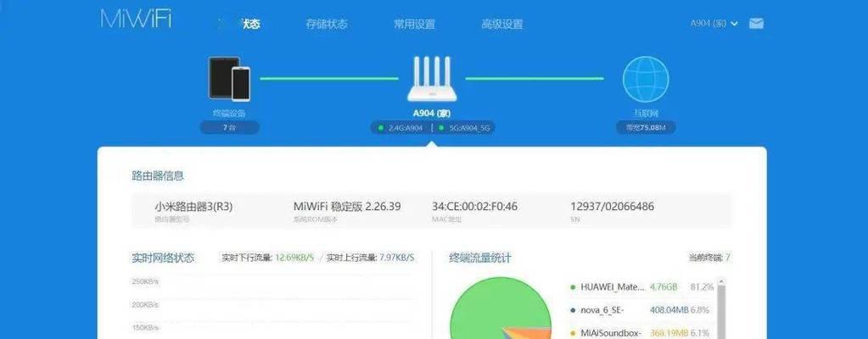Click the 路由器信息 heading
Image resolution: width=868 pixels, height=339 pixels.
158,176
